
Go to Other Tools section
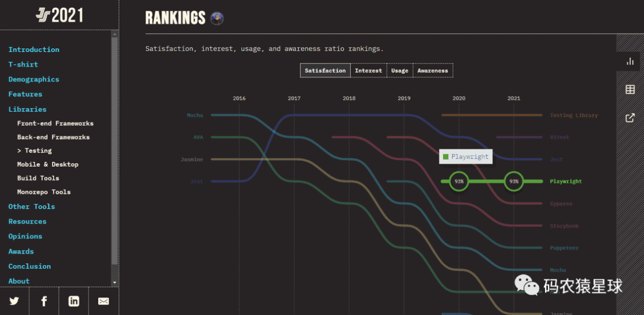coord(32,206)
